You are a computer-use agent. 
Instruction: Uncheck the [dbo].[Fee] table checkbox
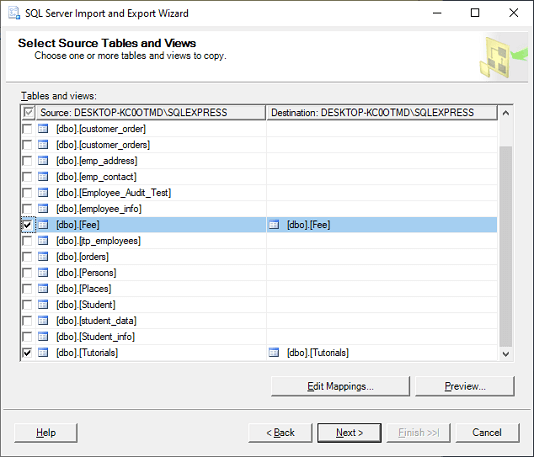(x=27, y=225)
